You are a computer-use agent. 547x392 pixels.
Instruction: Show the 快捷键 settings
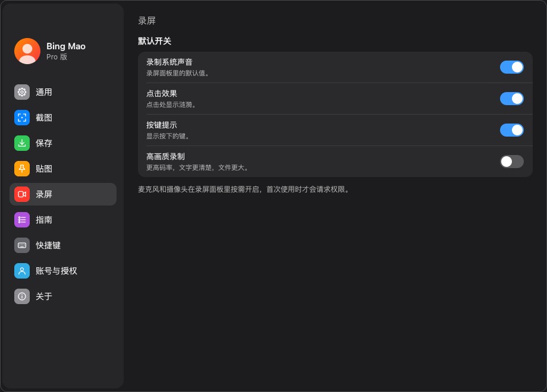point(48,245)
